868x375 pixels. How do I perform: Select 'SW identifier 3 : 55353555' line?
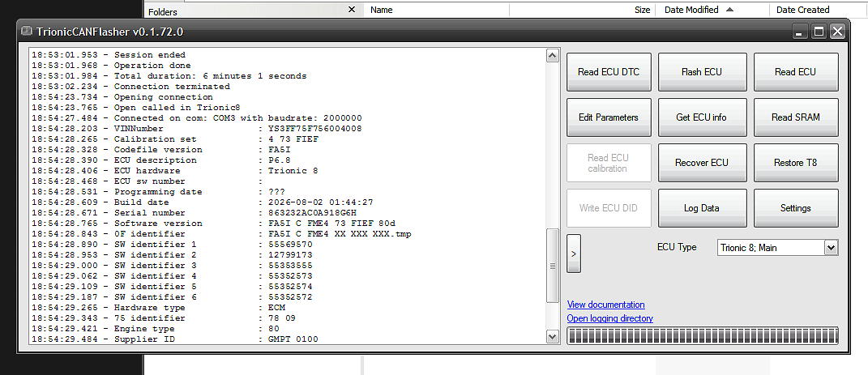coord(172,266)
